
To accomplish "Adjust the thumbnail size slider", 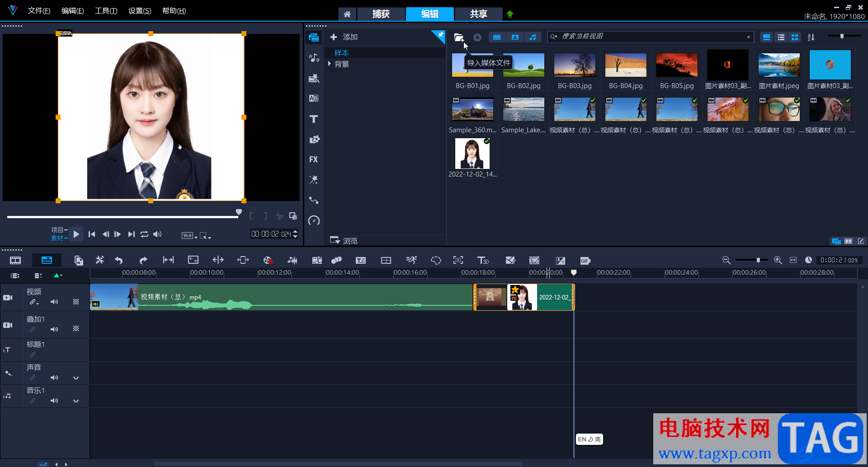I will (842, 36).
